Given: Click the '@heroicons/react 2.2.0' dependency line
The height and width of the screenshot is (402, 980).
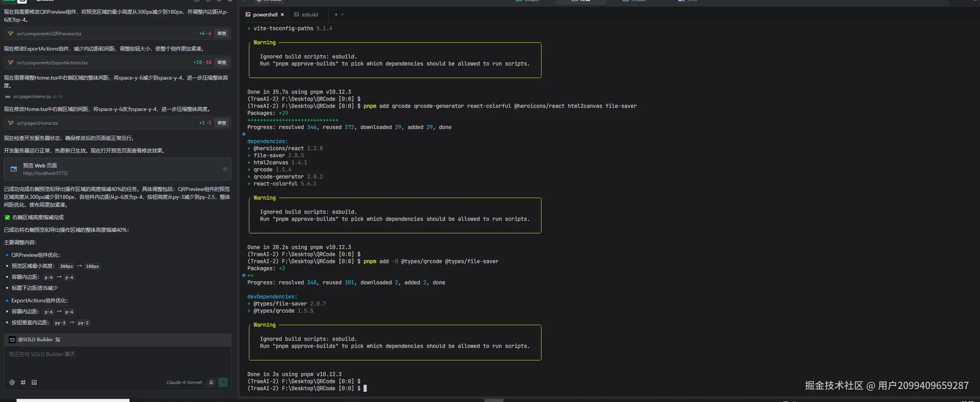Looking at the screenshot, I should (x=285, y=149).
